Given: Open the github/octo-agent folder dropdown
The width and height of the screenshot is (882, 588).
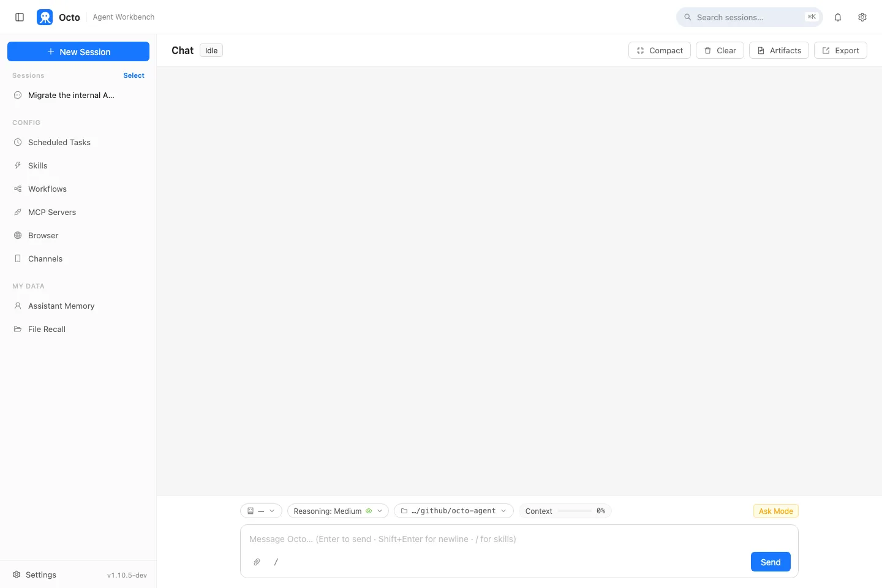Looking at the screenshot, I should point(454,511).
